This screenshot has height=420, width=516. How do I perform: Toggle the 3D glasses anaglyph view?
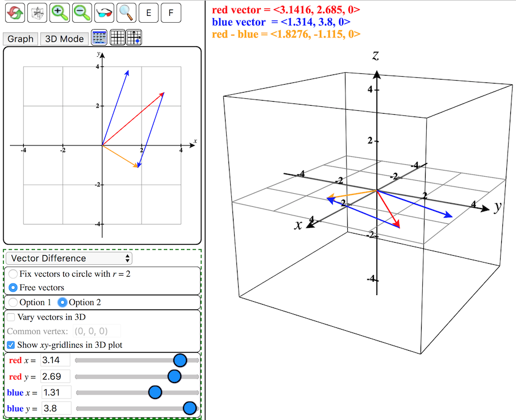click(x=104, y=12)
